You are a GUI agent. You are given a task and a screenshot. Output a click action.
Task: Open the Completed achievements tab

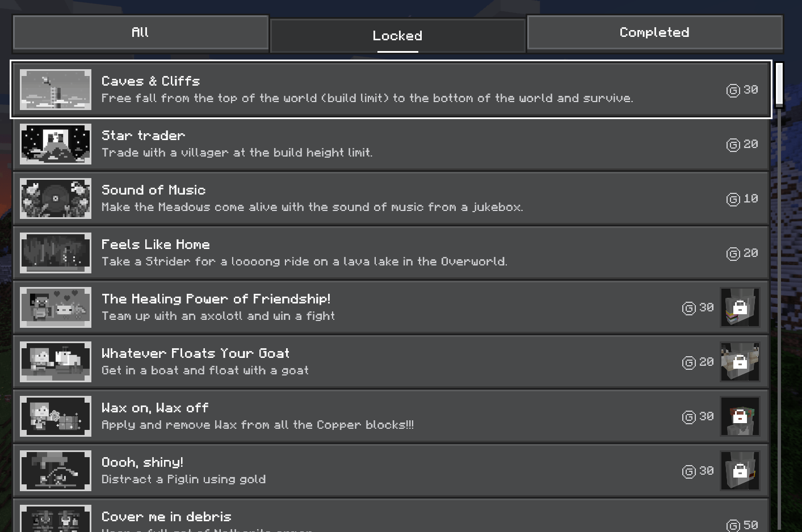tap(654, 32)
